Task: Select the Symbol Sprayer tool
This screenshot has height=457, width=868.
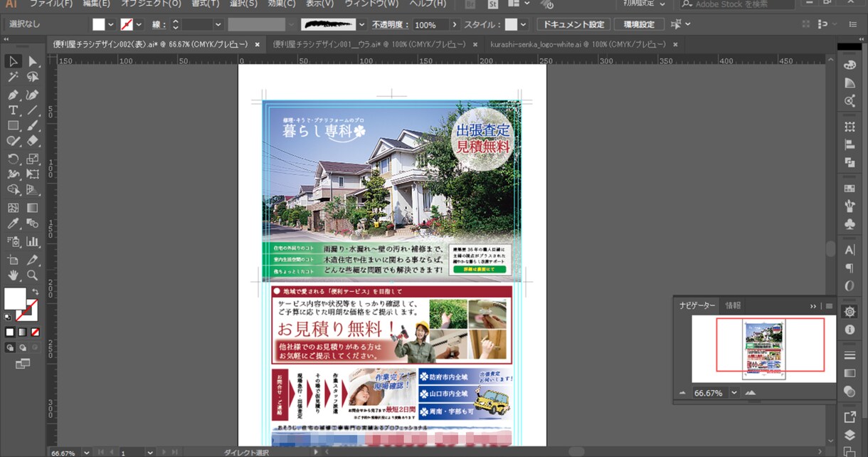Action: pos(13,241)
